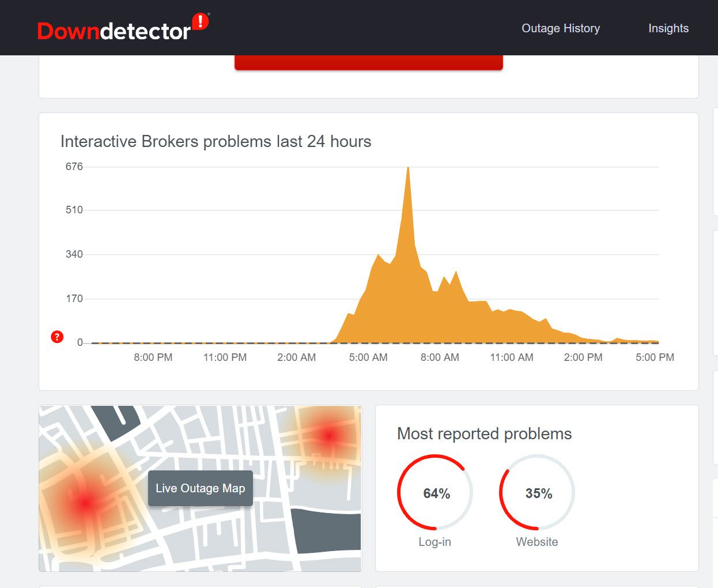Image resolution: width=718 pixels, height=588 pixels.
Task: Click the 510 y-axis value
Action: click(74, 210)
